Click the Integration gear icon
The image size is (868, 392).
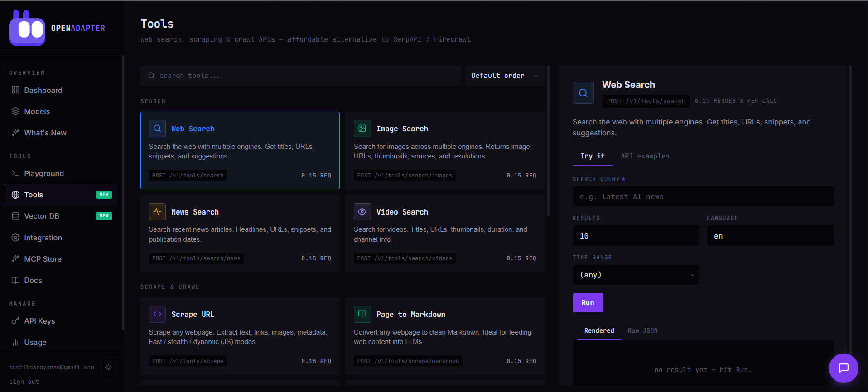pos(15,238)
